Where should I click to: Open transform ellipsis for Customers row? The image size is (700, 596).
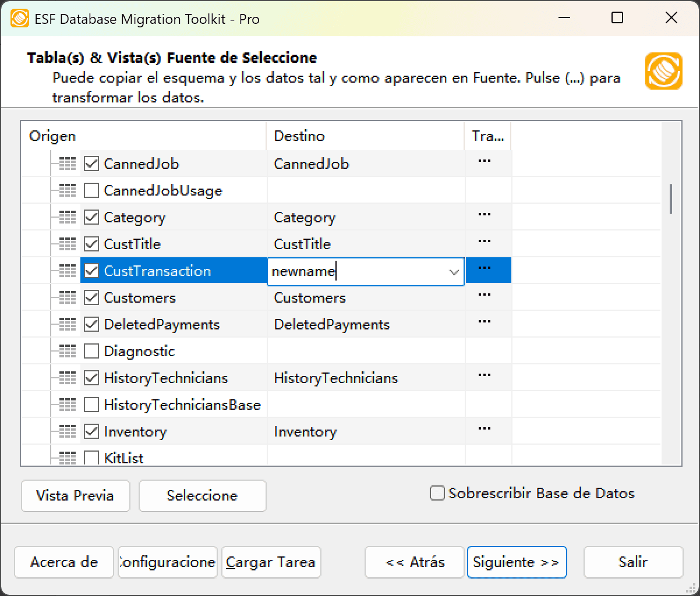tap(484, 295)
